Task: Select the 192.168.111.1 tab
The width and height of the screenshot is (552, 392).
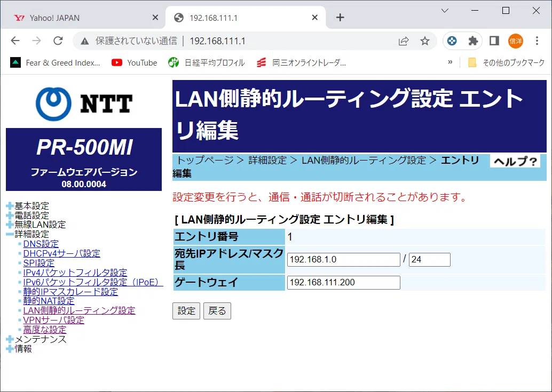Action: (x=246, y=18)
